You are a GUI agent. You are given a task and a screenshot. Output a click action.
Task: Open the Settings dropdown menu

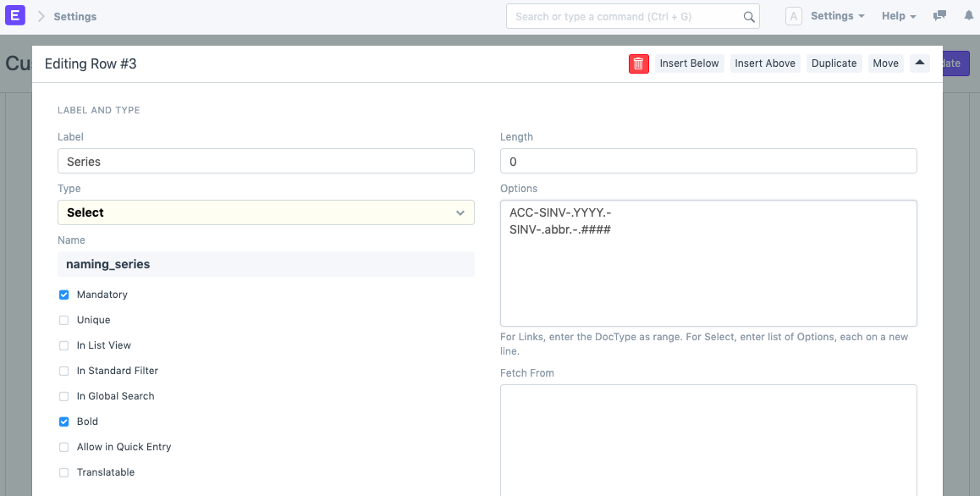coord(837,16)
